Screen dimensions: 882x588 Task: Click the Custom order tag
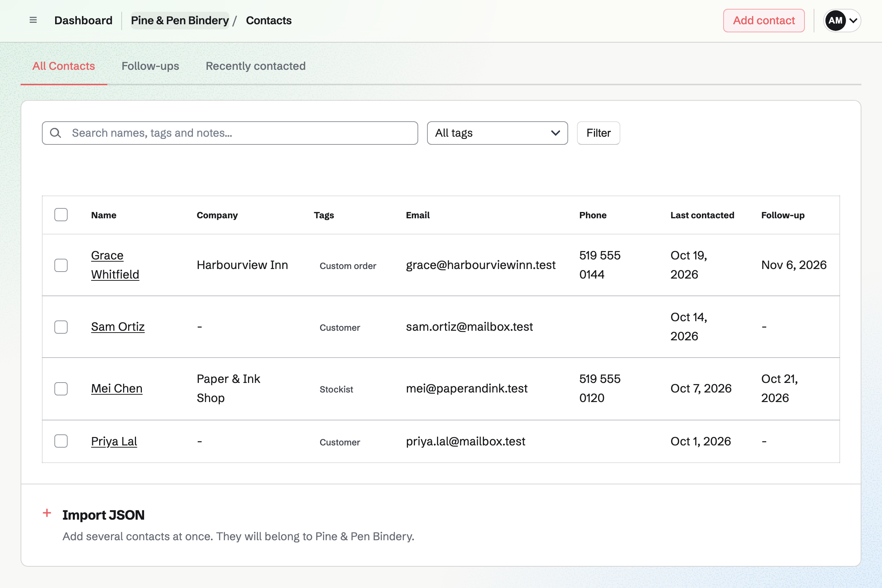(348, 265)
